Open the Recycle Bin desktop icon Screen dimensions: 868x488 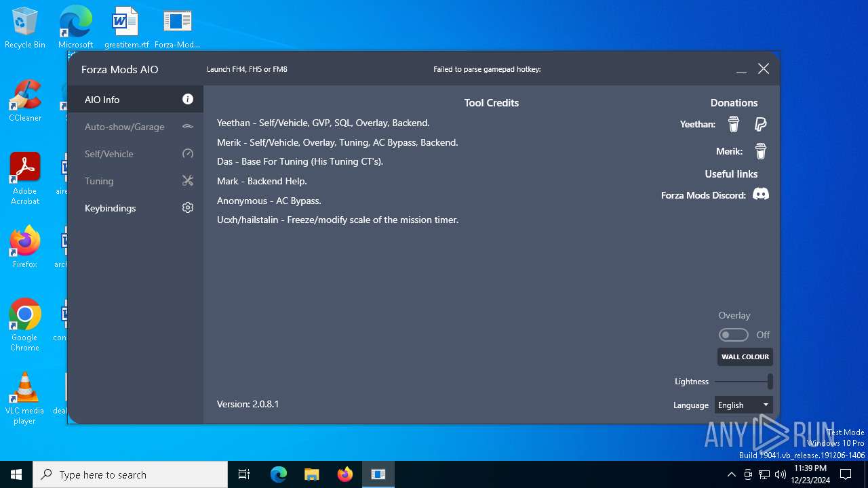click(25, 28)
